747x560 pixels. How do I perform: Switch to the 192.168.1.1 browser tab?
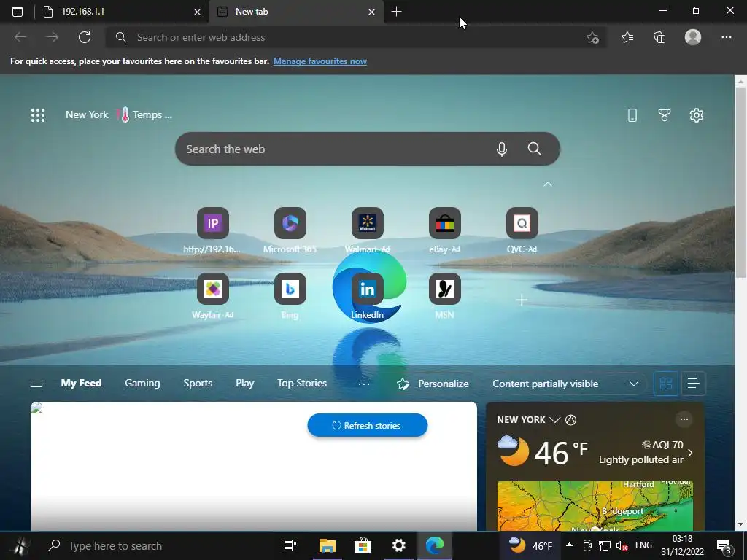(x=122, y=12)
